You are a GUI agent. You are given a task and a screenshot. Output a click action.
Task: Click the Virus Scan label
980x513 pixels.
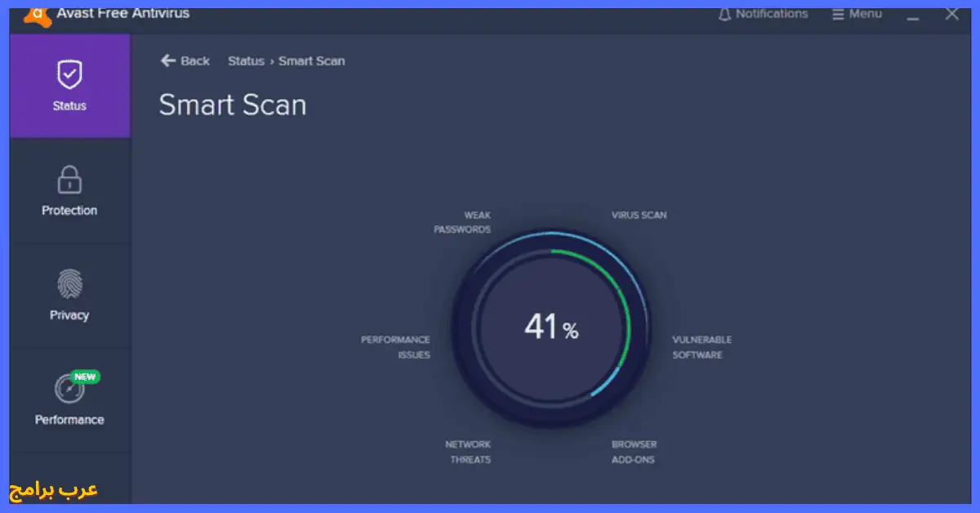click(639, 215)
